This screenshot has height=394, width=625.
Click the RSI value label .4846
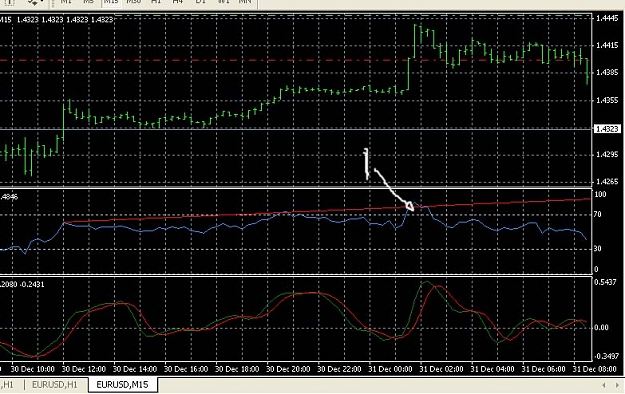pyautogui.click(x=9, y=197)
